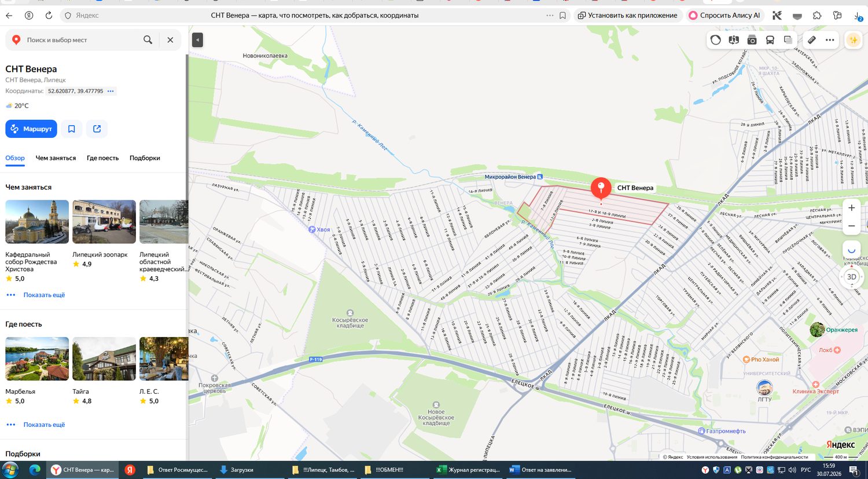Image resolution: width=868 pixels, height=479 pixels.
Task: Open browser downloads arrow icon
Action: click(858, 16)
